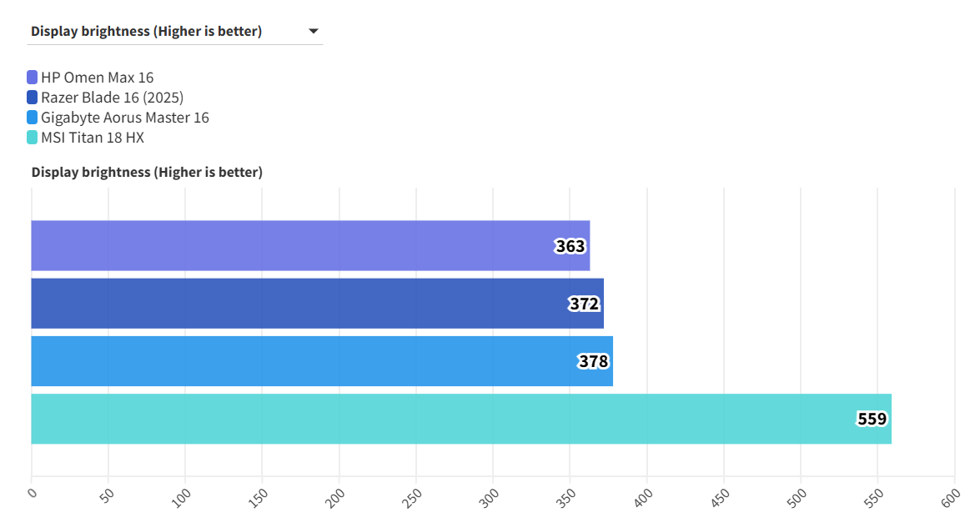The image size is (980, 523).
Task: Click the dropdown arrow caret
Action: click(314, 32)
